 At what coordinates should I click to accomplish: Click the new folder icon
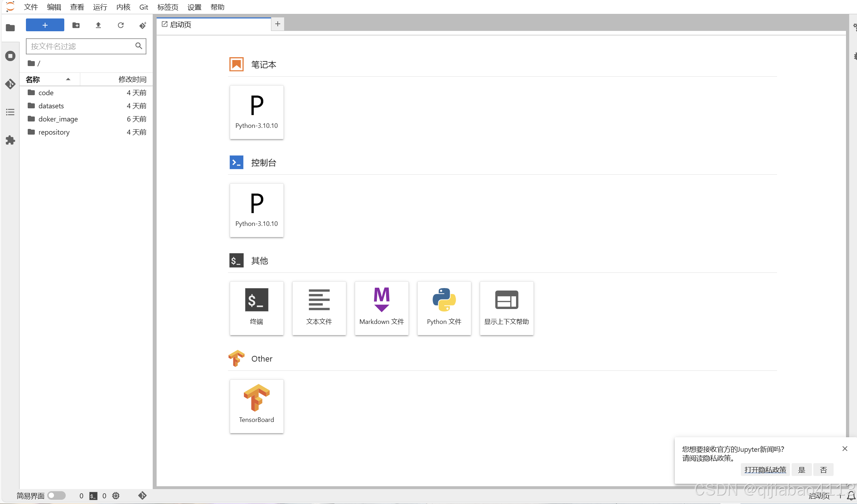tap(76, 25)
